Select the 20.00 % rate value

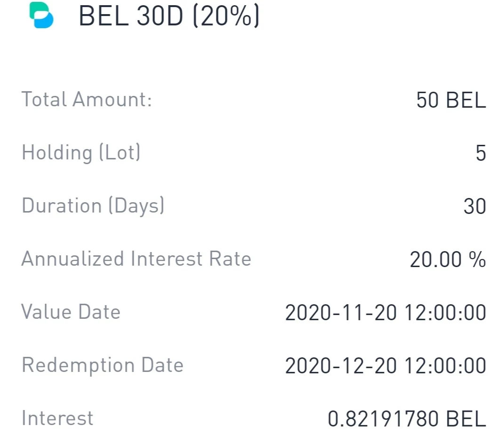pos(448,260)
